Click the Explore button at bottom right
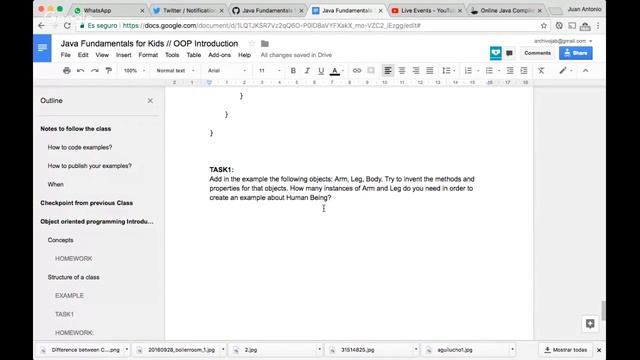The height and width of the screenshot is (360, 640). (x=590, y=324)
